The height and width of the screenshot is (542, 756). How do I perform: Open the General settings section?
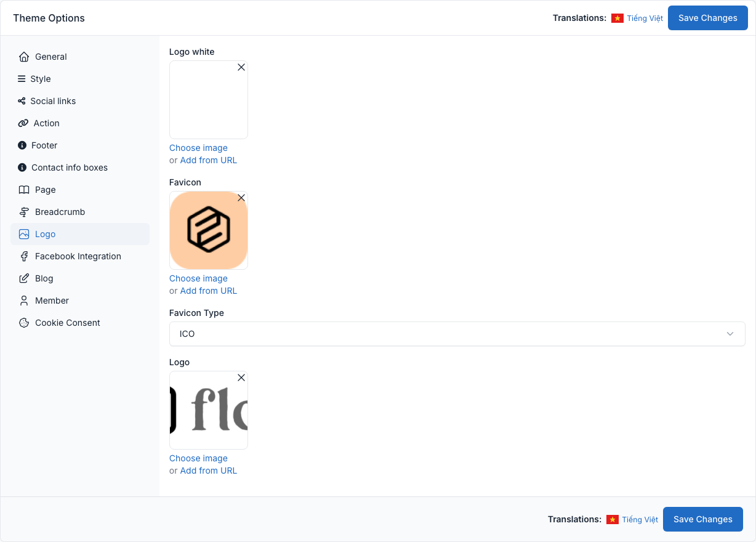(x=80, y=57)
